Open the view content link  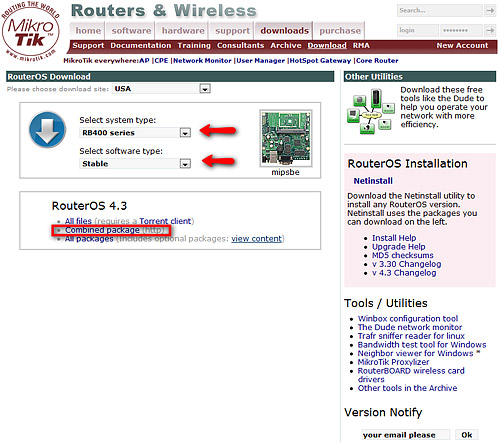tap(257, 239)
